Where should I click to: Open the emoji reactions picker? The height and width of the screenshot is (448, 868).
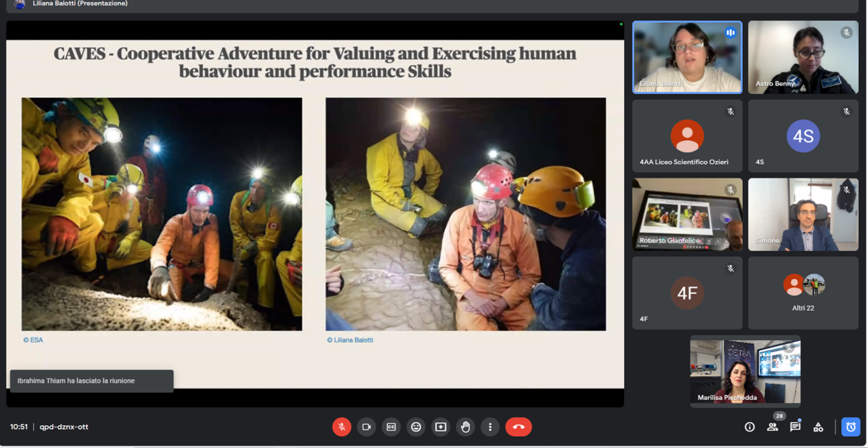pyautogui.click(x=416, y=427)
